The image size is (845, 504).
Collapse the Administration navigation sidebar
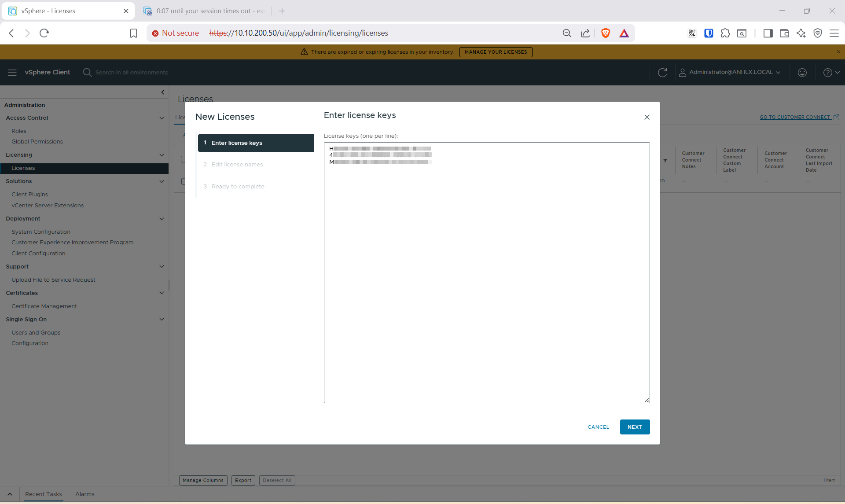[x=162, y=92]
